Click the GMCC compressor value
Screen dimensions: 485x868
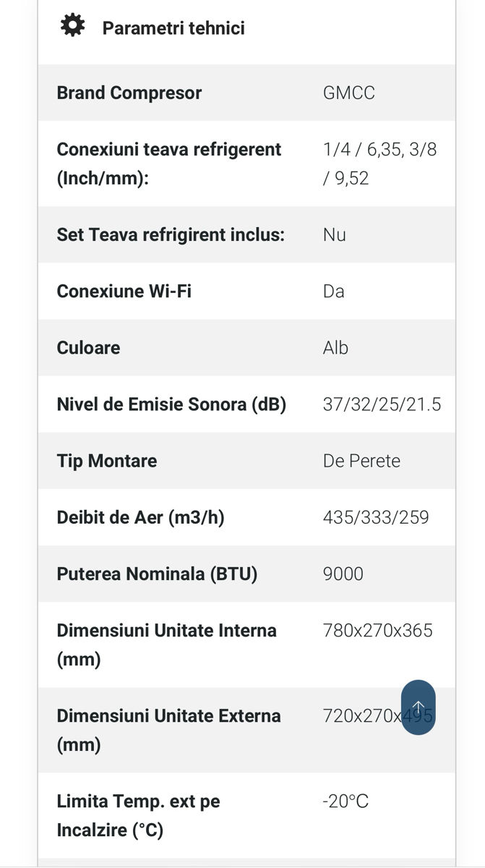[x=349, y=93]
